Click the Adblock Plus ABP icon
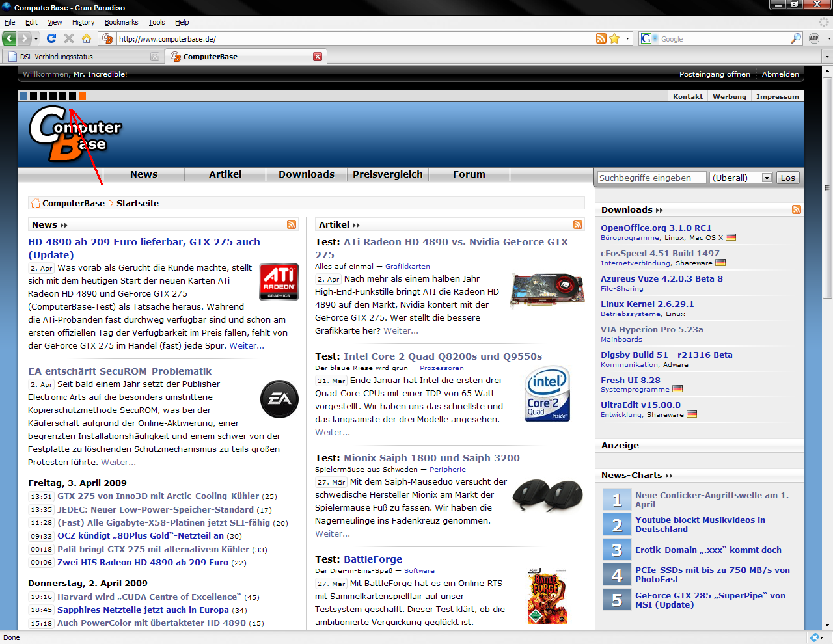Screen dimensions: 833x644 pyautogui.click(x=813, y=39)
